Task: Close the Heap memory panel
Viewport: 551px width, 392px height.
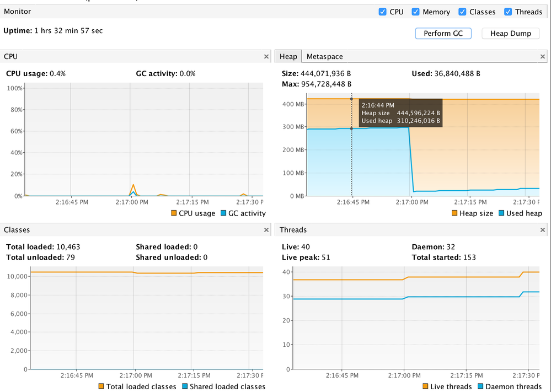Action: (543, 57)
